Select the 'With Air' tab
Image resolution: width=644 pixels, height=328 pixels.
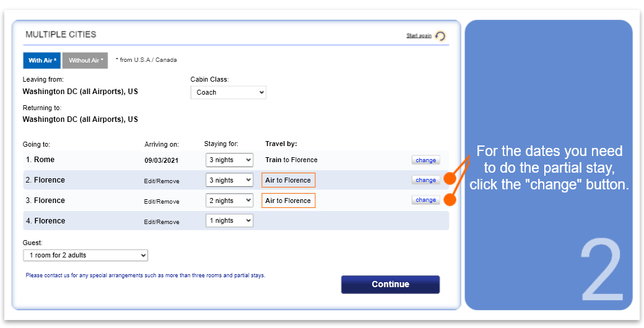tap(42, 60)
